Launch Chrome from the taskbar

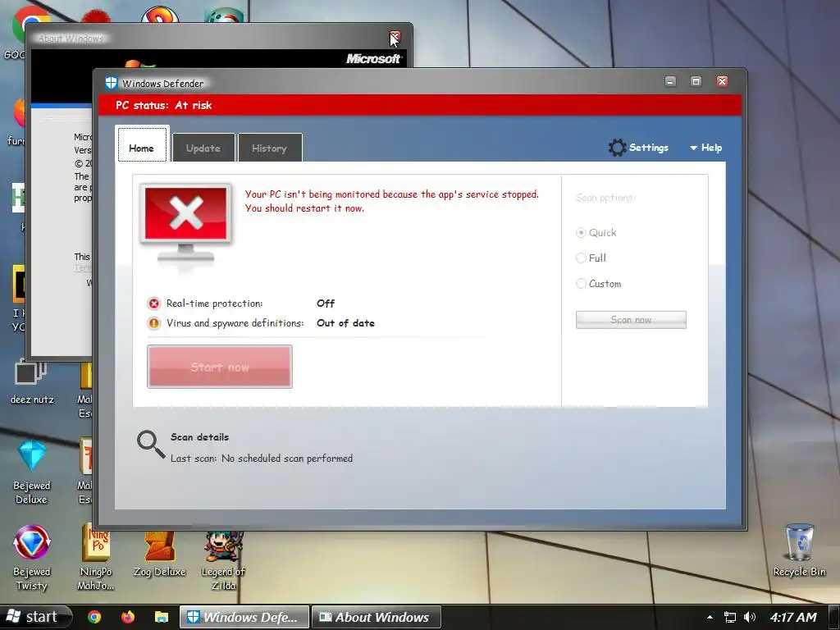[x=94, y=617]
